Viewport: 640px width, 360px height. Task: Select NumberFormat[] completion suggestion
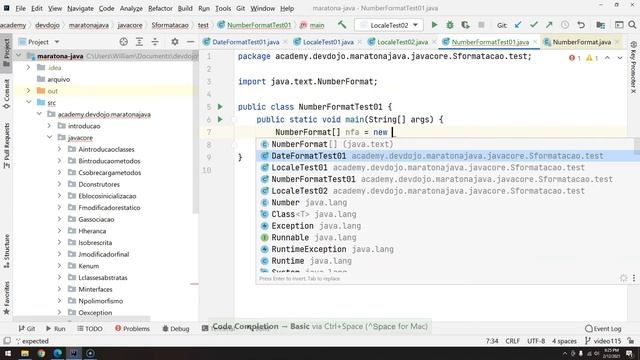(445, 144)
